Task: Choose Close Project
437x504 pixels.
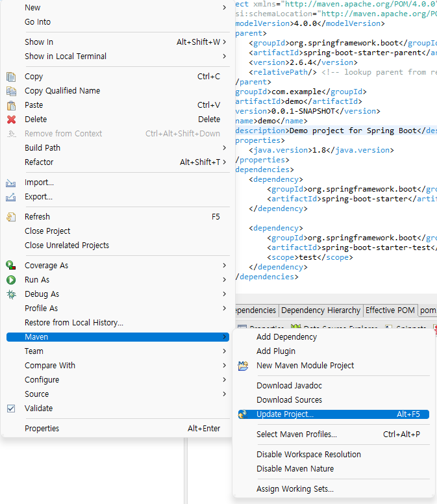Action: [118, 231]
